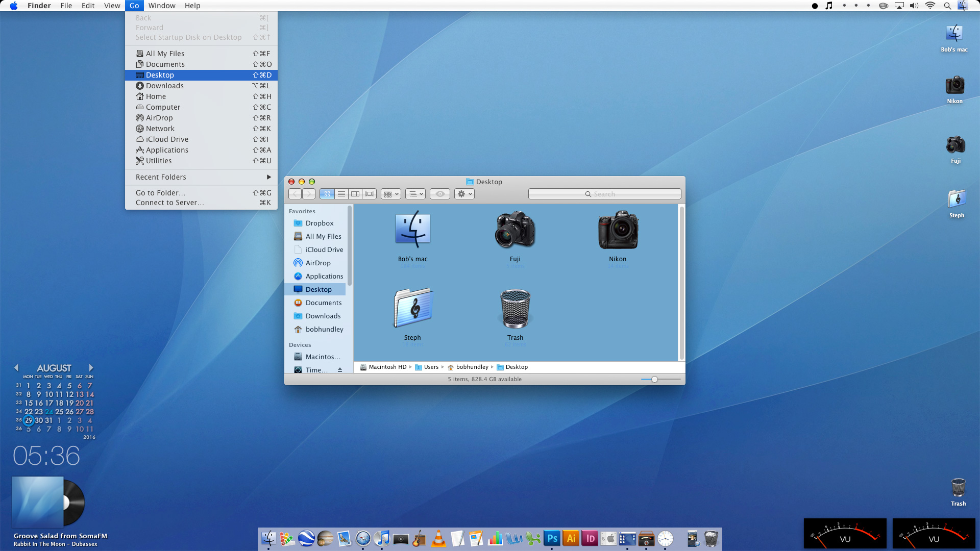Screen dimensions: 980x551
Task: Click Users in Finder path bar
Action: [427, 367]
